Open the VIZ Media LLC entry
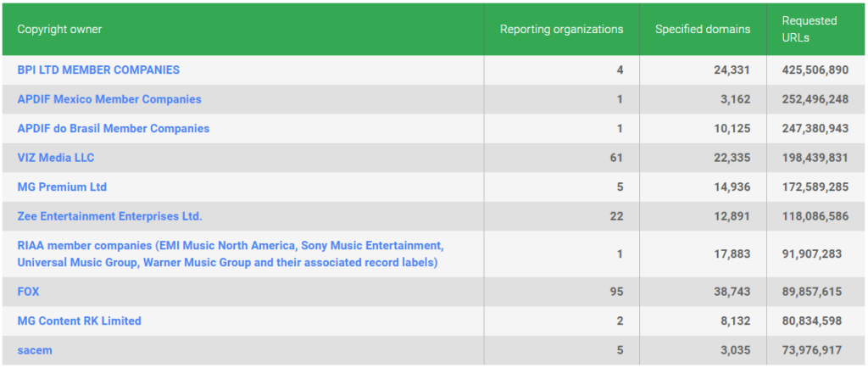The width and height of the screenshot is (868, 368). coord(56,158)
